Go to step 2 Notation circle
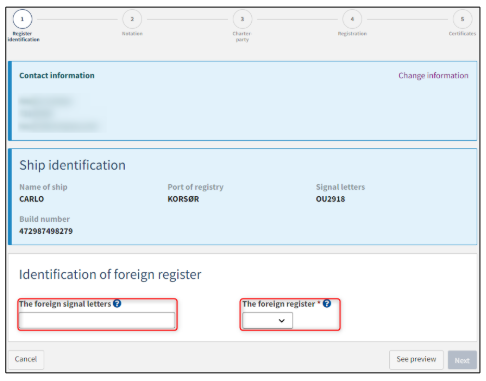Screen dimensions: 486x381 pos(132,19)
